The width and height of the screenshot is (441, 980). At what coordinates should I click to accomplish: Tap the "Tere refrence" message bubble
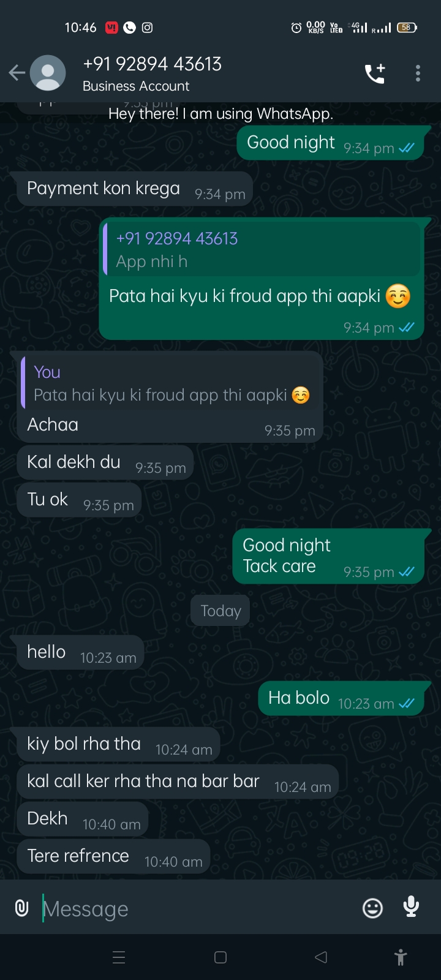tap(114, 857)
